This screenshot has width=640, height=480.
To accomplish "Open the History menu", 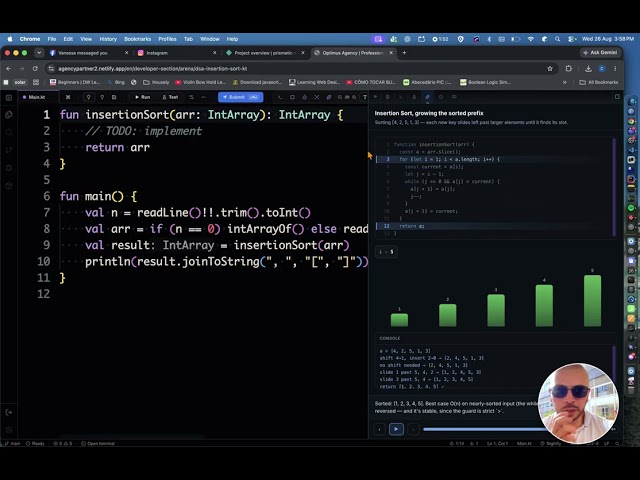I will (x=108, y=39).
